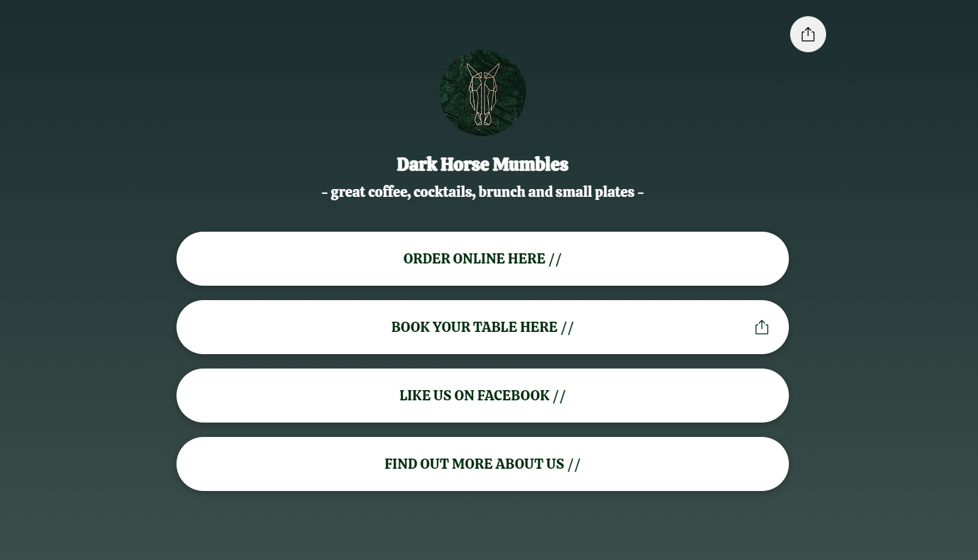This screenshot has height=560, width=978.
Task: Tap the first white pill button
Action: click(482, 259)
